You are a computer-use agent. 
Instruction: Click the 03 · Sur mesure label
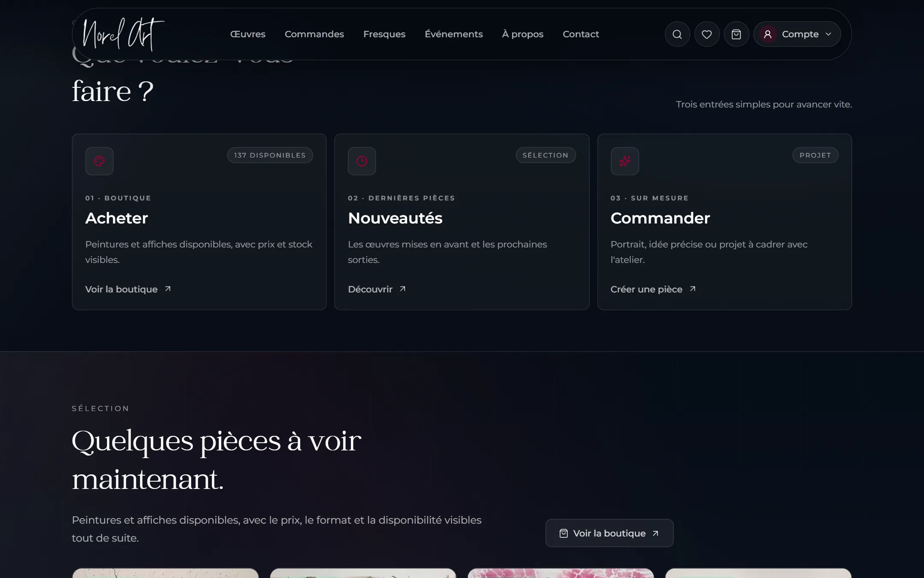[649, 198]
